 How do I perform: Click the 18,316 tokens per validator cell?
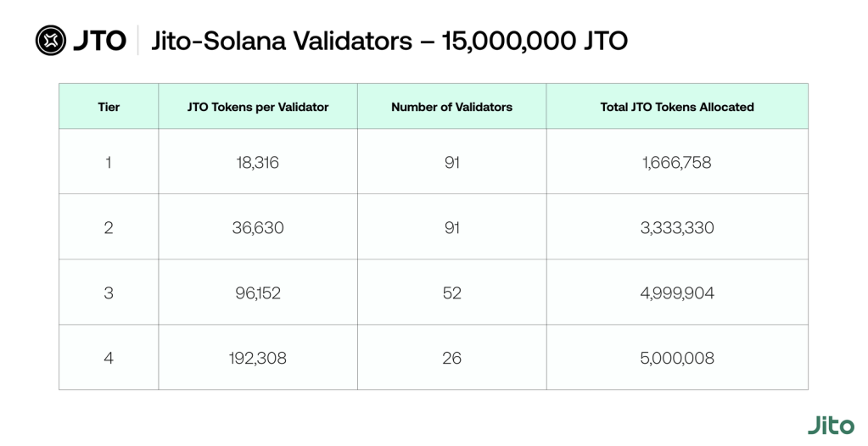[x=258, y=162]
